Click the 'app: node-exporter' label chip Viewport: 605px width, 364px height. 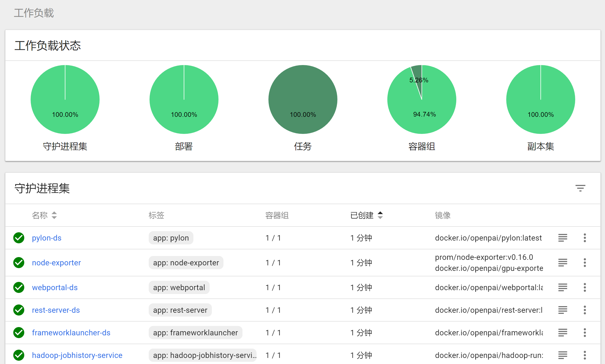pyautogui.click(x=186, y=263)
